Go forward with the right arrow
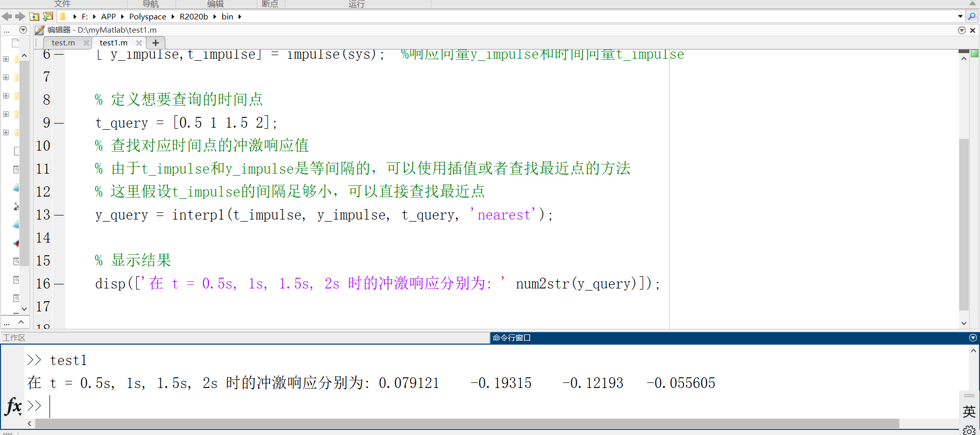This screenshot has width=980, height=435. point(20,16)
